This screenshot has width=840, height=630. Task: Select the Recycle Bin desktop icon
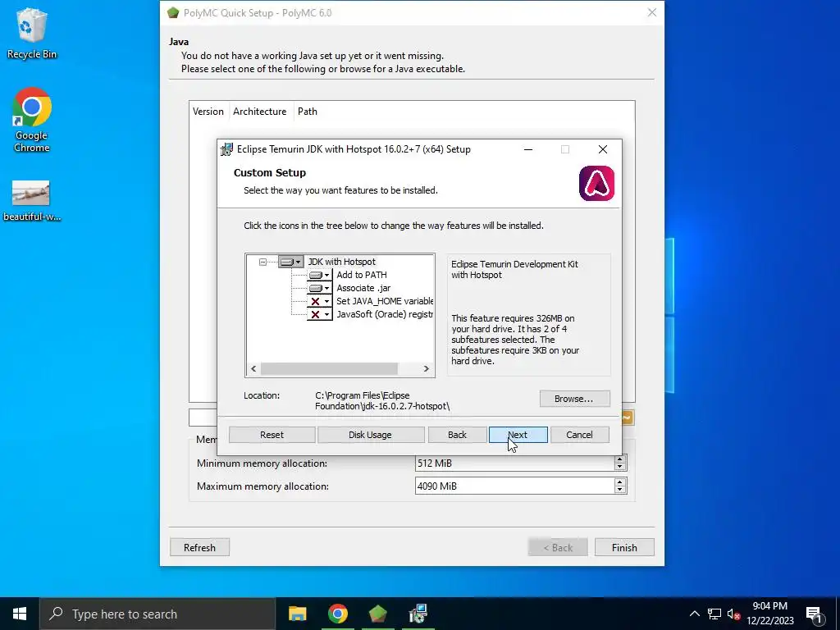point(32,34)
